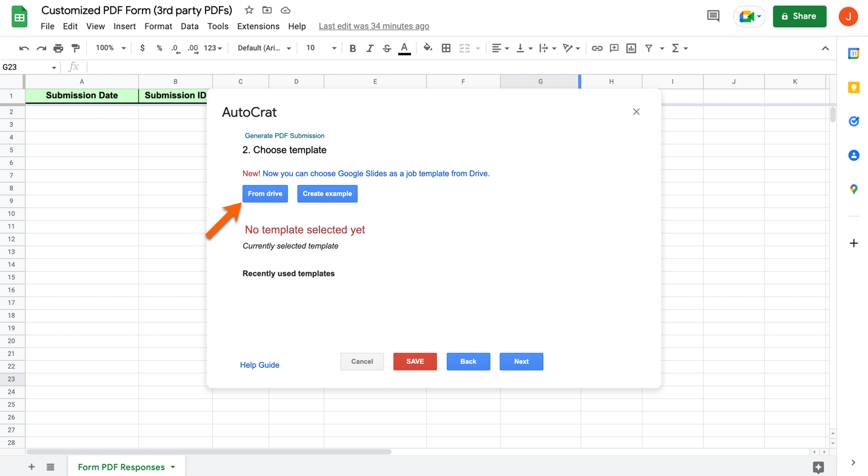Open the Sheets home icon
Screen dimensions: 868x476
click(x=19, y=17)
